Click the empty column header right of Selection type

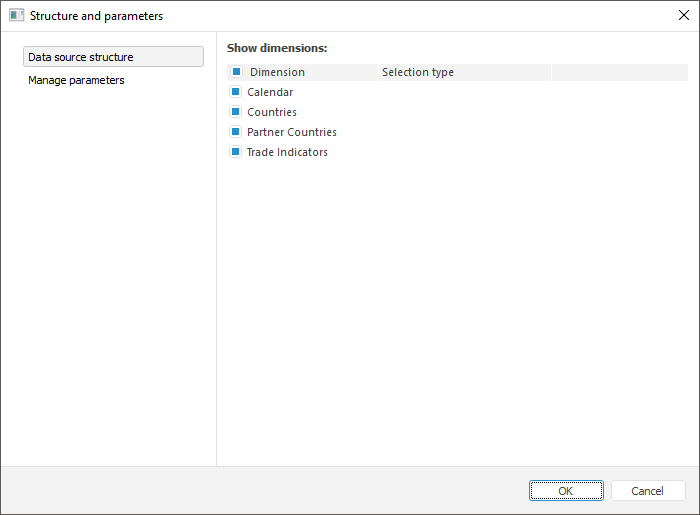[x=619, y=72]
